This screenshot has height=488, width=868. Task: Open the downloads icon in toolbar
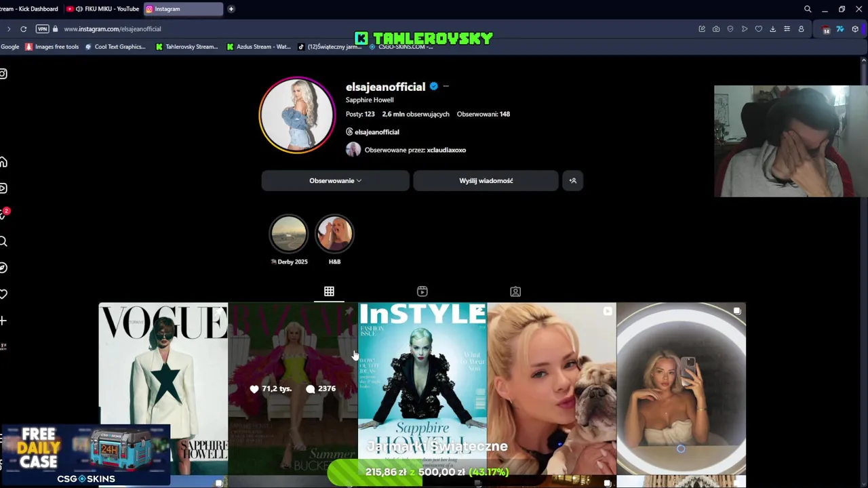point(772,29)
